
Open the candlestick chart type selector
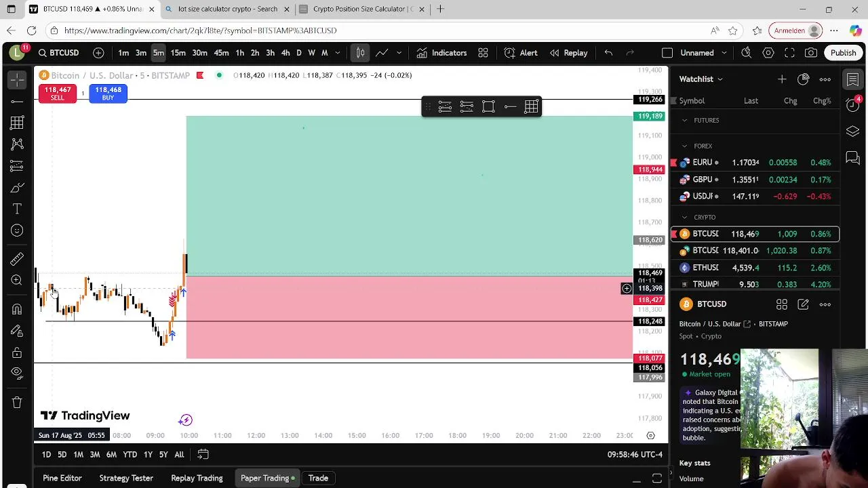(x=361, y=53)
